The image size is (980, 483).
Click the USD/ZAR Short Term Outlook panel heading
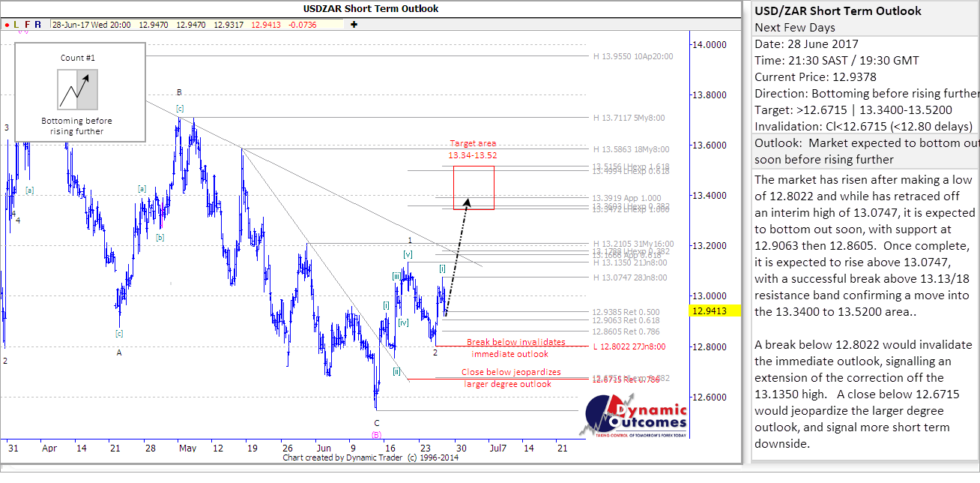click(838, 10)
